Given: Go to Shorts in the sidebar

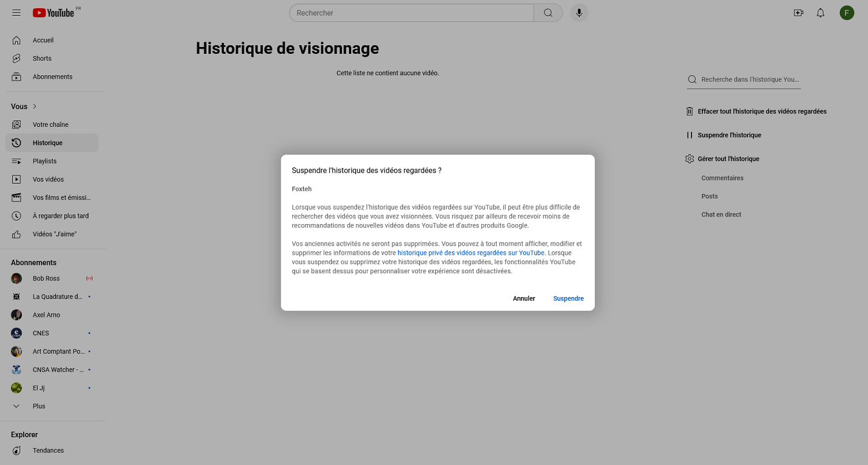Looking at the screenshot, I should [x=42, y=58].
